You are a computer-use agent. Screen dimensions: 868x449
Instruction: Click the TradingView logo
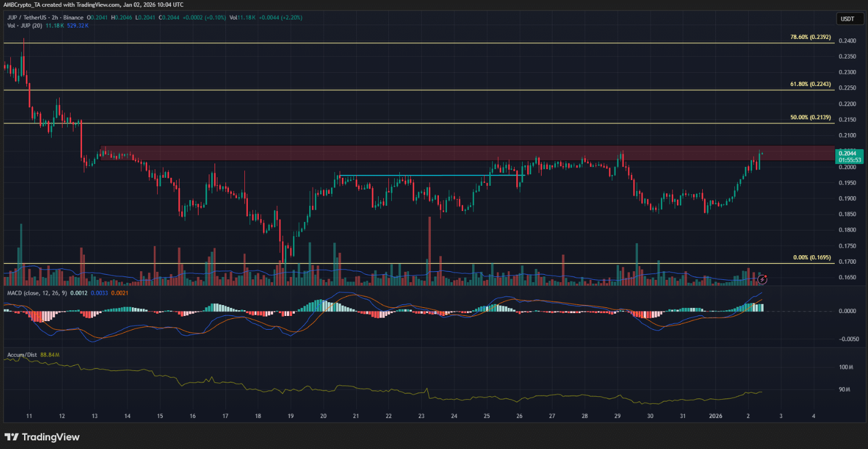pos(42,437)
